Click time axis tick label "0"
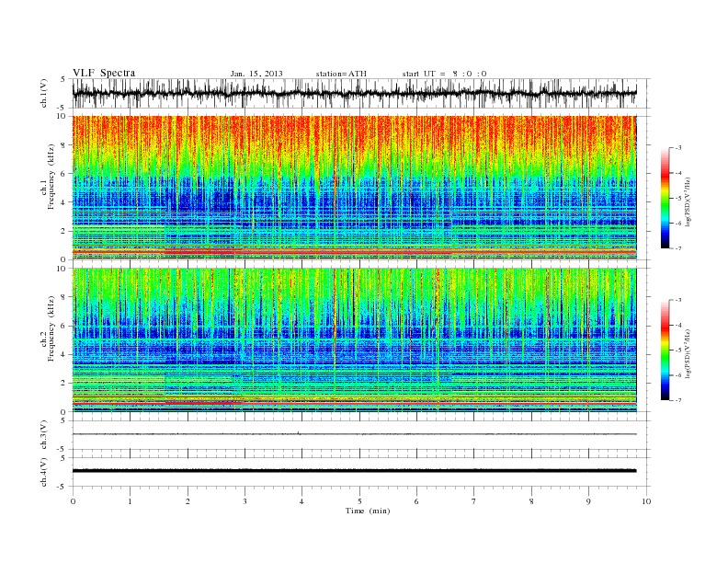Image resolution: width=728 pixels, height=563 pixels. click(73, 501)
